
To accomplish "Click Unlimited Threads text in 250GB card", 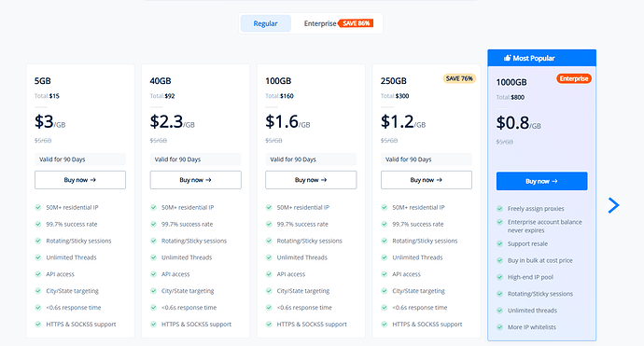I will (x=417, y=257).
